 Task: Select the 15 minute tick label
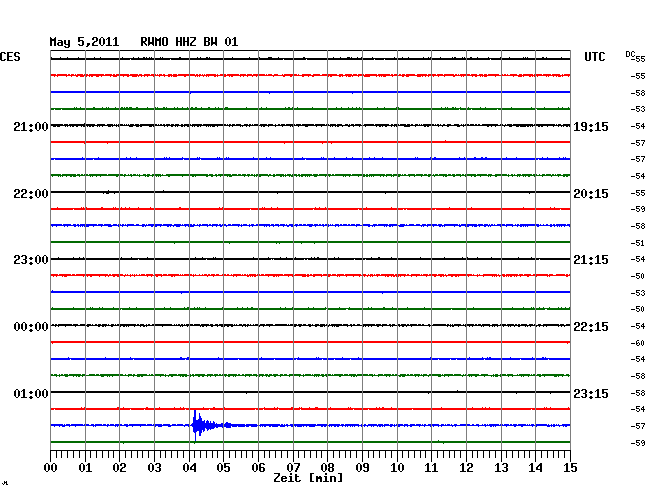[x=570, y=468]
